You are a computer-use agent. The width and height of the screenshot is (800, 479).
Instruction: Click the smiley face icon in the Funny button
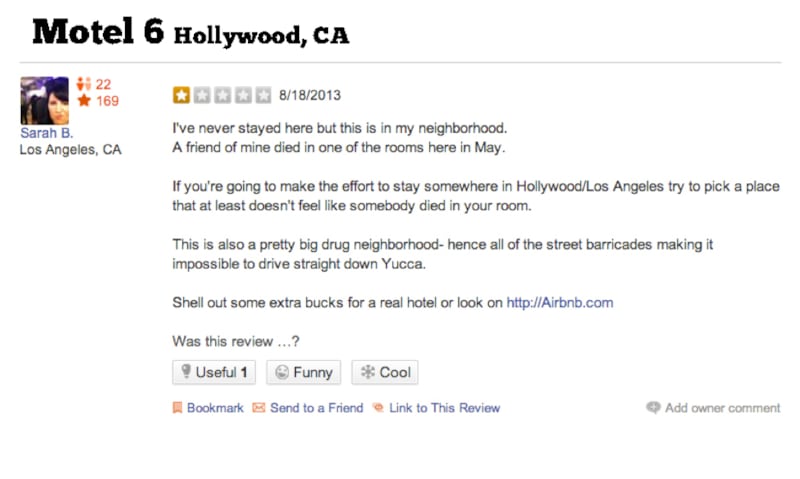coord(281,373)
